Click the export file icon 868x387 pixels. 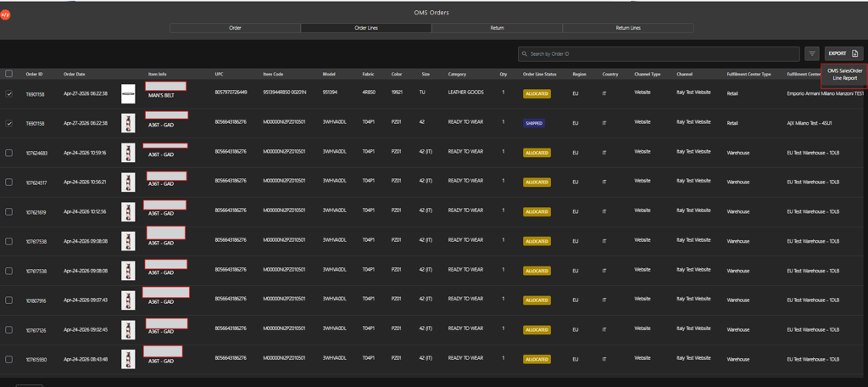[854, 53]
